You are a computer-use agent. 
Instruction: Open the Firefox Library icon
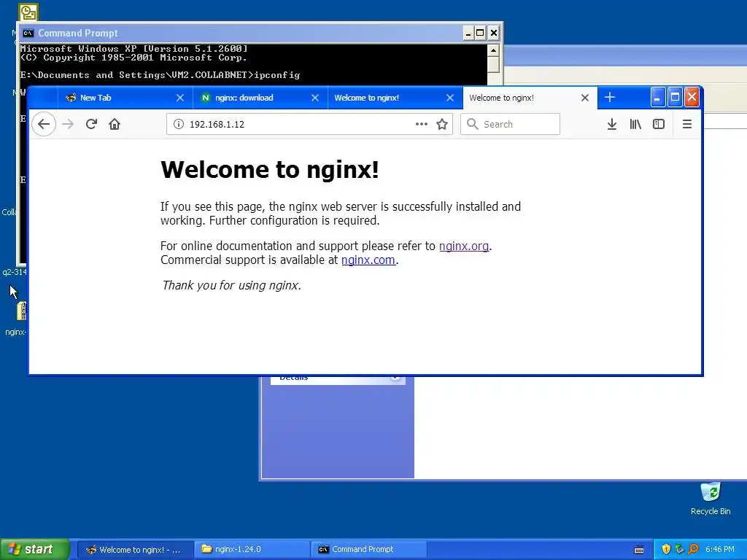635,124
